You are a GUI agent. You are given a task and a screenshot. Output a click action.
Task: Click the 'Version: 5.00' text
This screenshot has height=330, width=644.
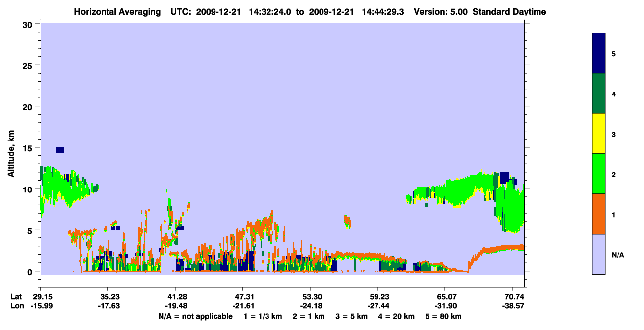(441, 12)
